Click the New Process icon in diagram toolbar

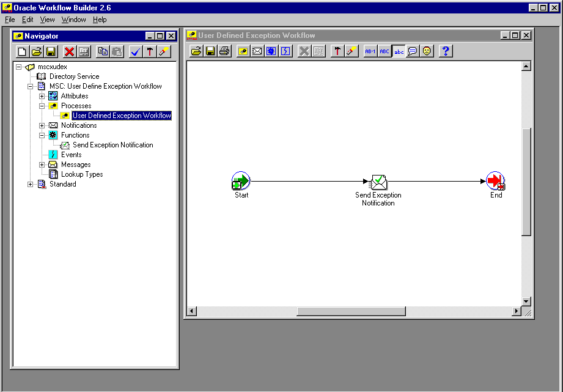(x=243, y=51)
